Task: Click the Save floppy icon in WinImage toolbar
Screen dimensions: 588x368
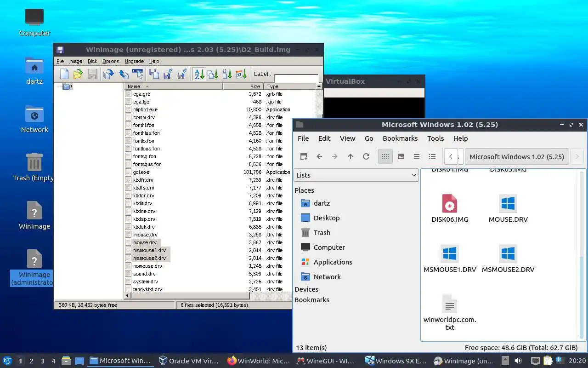Action: point(92,74)
